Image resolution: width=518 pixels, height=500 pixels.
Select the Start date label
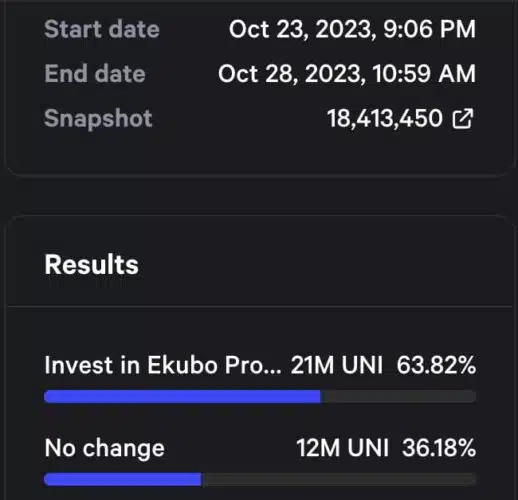pos(102,29)
